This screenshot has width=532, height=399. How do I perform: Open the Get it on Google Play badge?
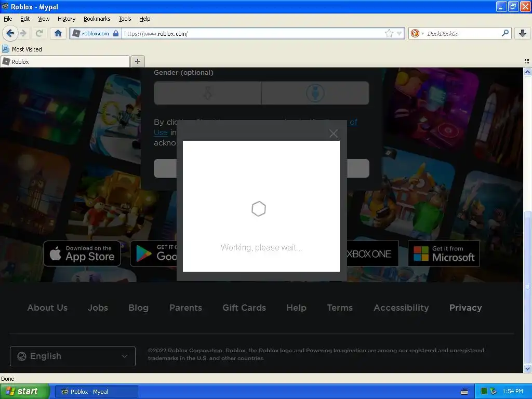click(x=154, y=254)
